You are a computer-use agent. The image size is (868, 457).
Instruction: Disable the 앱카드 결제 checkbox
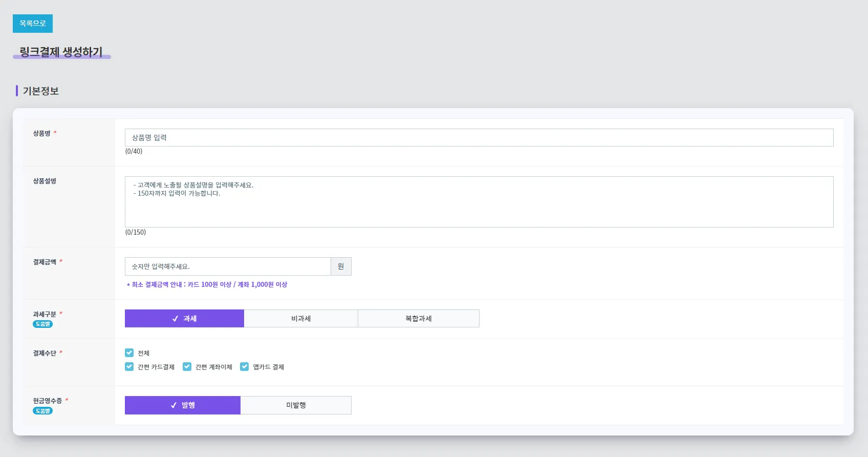point(245,367)
